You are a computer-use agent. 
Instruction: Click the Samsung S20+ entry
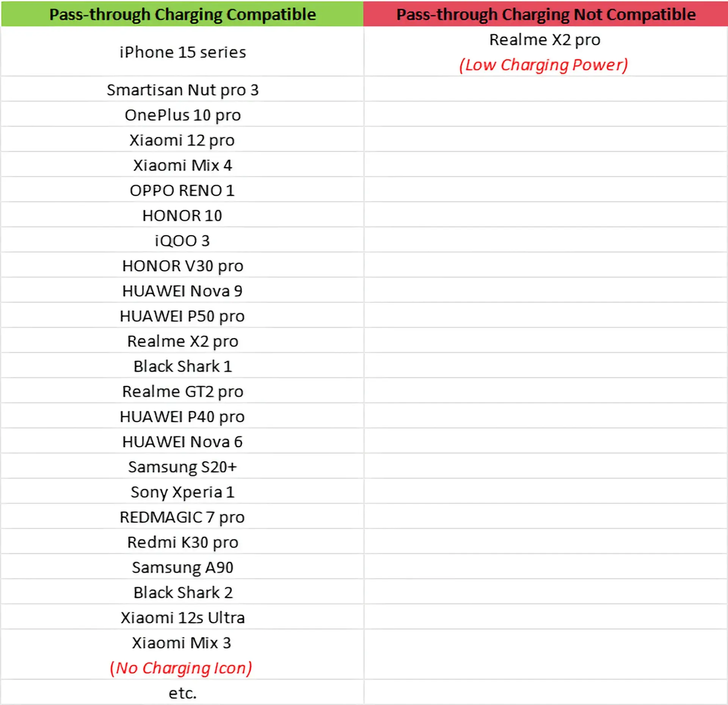(182, 467)
